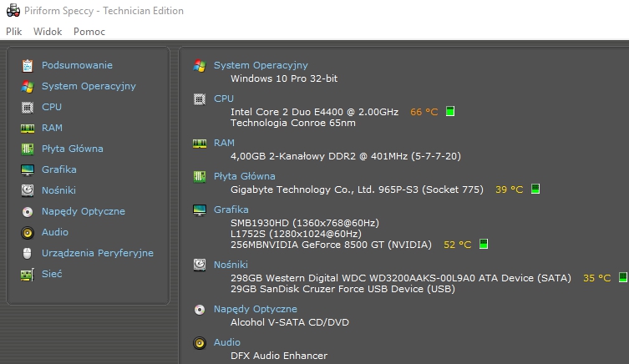629x364 pixels.
Task: Click the CPU heading in summary panel
Action: 224,99
